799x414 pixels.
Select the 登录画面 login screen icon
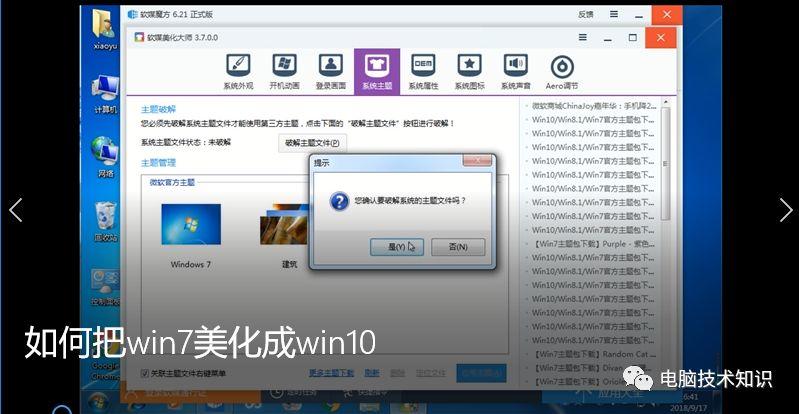coord(331,72)
